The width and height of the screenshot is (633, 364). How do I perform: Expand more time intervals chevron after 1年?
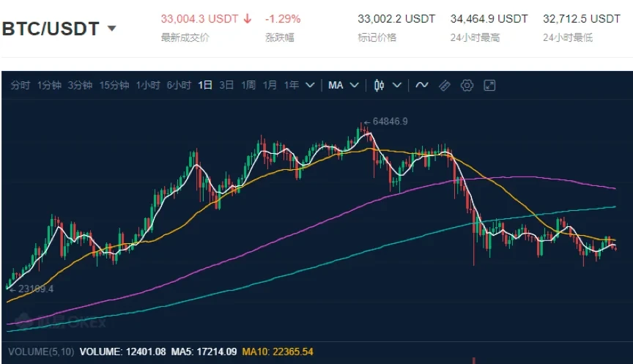[x=310, y=86]
